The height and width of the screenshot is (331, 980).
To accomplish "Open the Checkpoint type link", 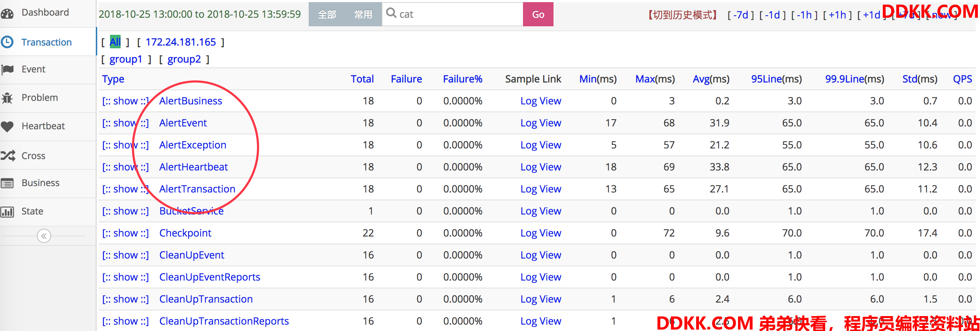I will pyautogui.click(x=185, y=233).
